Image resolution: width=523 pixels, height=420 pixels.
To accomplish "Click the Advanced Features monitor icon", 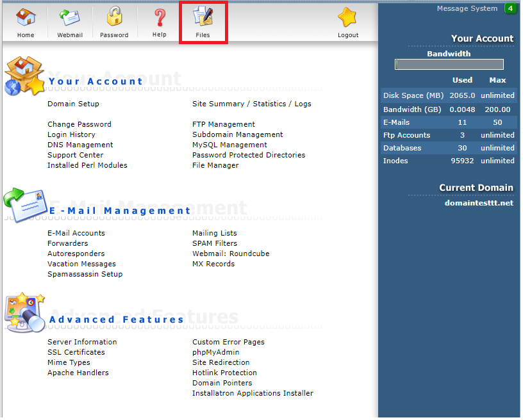I will click(25, 314).
